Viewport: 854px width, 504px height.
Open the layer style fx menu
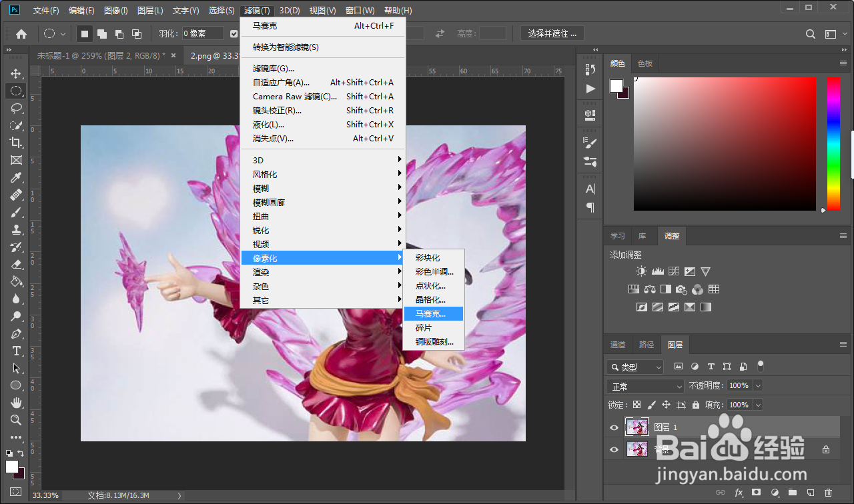tap(739, 493)
